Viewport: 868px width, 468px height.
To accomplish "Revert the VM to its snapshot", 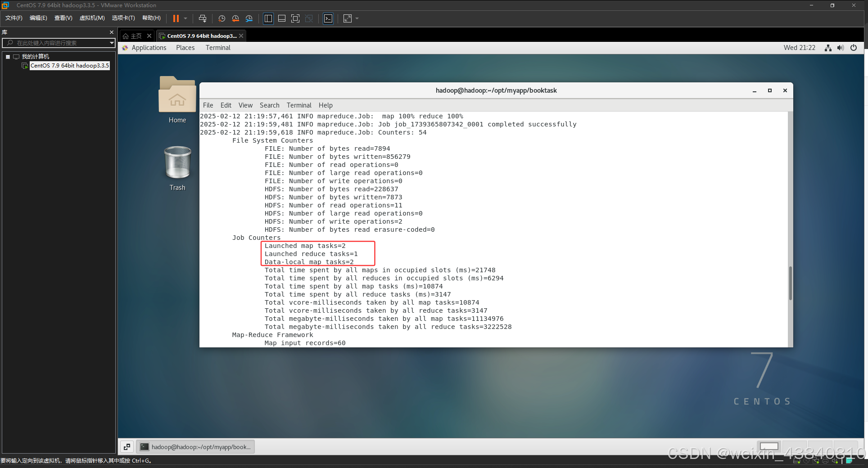I will point(235,18).
